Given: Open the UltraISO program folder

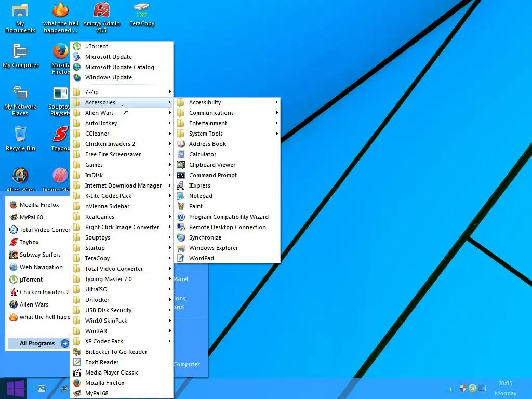Looking at the screenshot, I should 122,289.
